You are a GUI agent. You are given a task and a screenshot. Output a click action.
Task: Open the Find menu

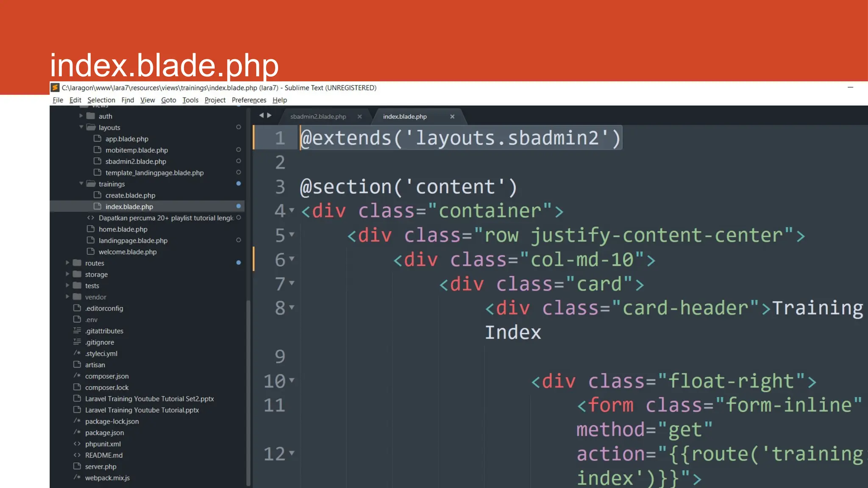(128, 100)
